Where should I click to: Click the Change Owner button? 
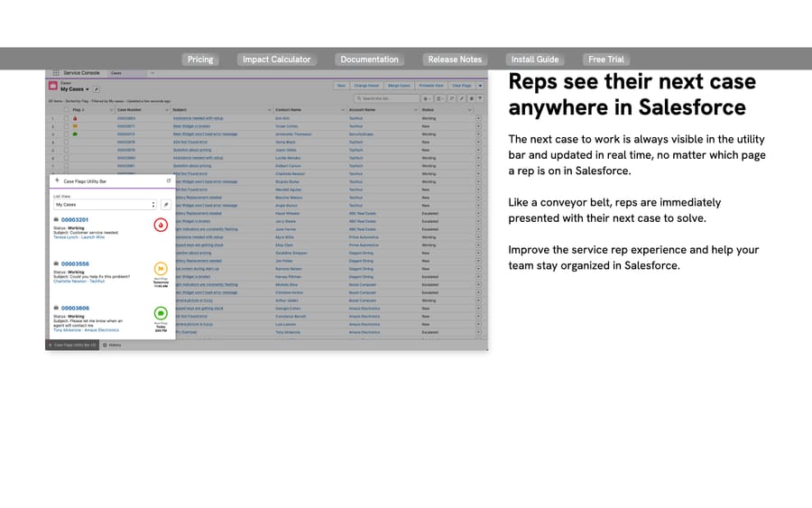[x=366, y=86]
